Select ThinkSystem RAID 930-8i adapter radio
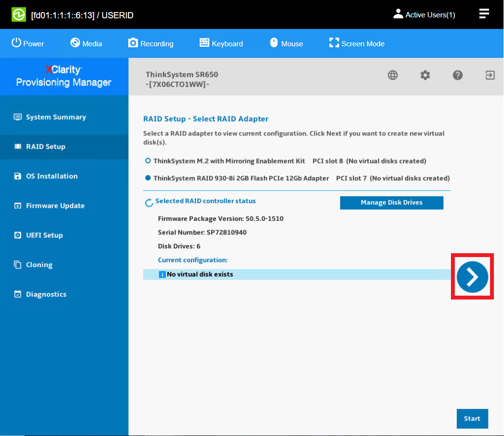Image resolution: width=504 pixels, height=436 pixels. click(148, 178)
